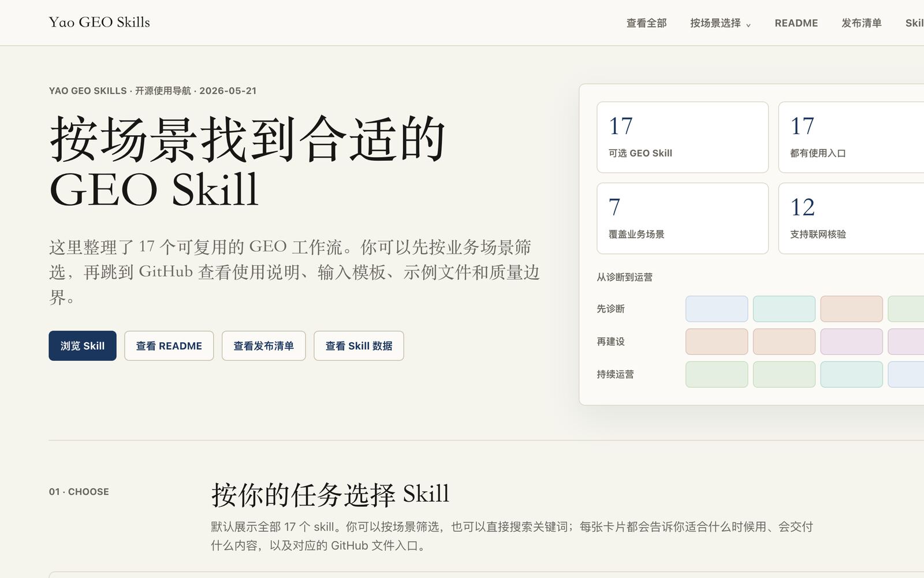Click first green swatch in 持续运营 row
The height and width of the screenshot is (578, 924).
point(717,375)
